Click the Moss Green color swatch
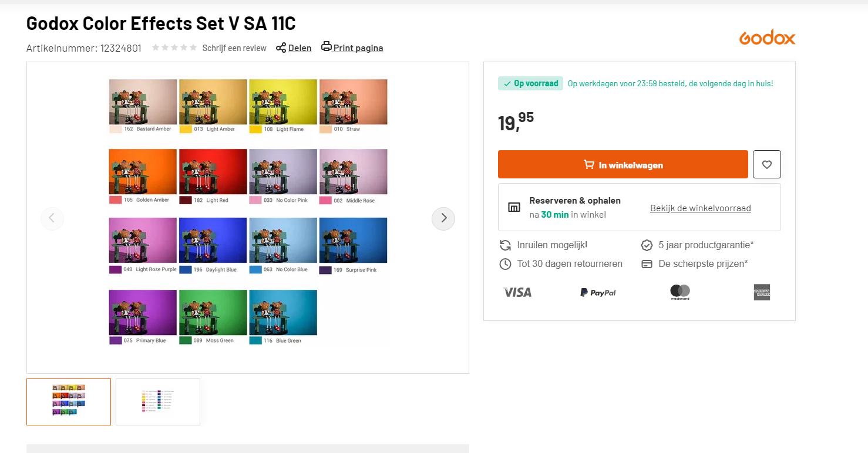Image resolution: width=868 pixels, height=453 pixels. [x=186, y=340]
